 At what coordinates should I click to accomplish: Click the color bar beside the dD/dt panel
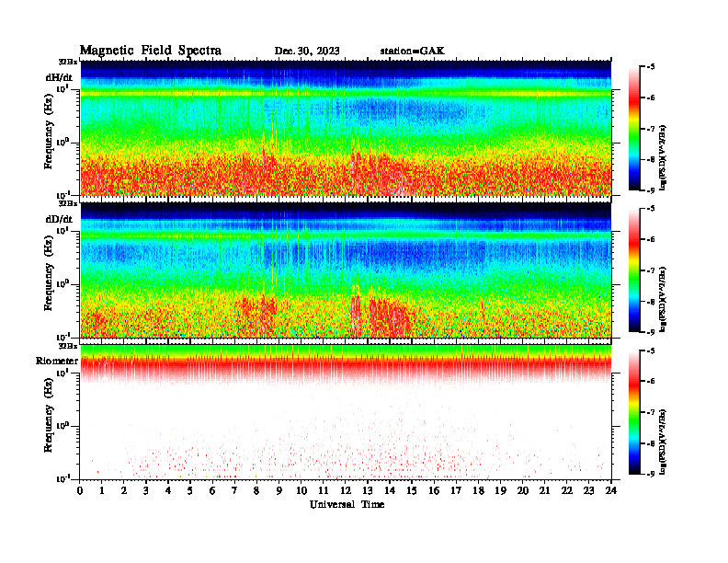pyautogui.click(x=634, y=270)
